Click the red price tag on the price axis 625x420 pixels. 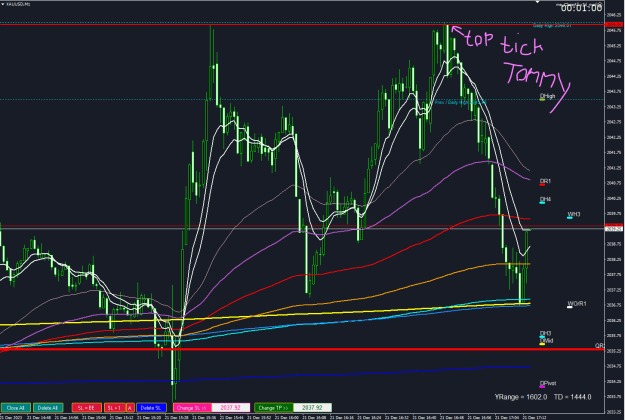614,25
